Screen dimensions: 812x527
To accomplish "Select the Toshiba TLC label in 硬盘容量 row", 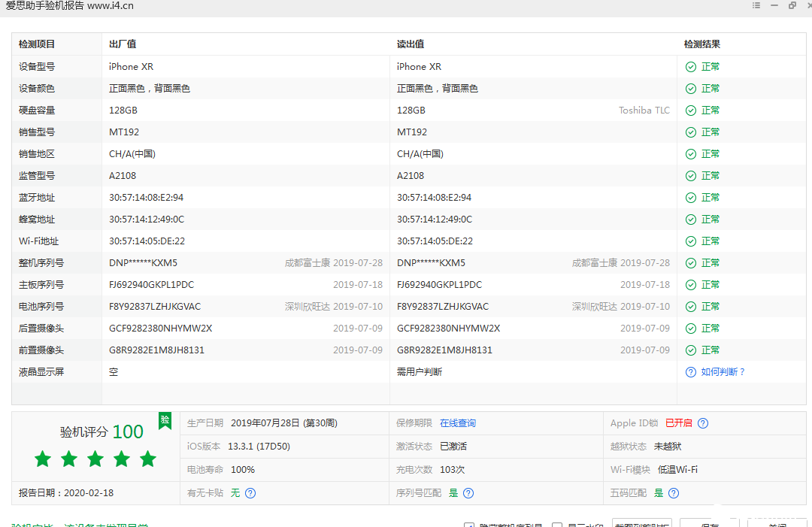I will tap(644, 111).
